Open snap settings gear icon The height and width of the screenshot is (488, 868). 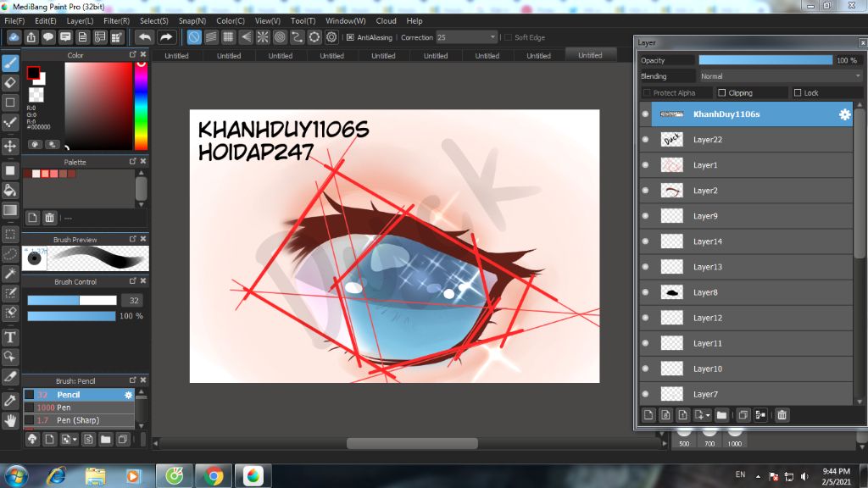331,37
